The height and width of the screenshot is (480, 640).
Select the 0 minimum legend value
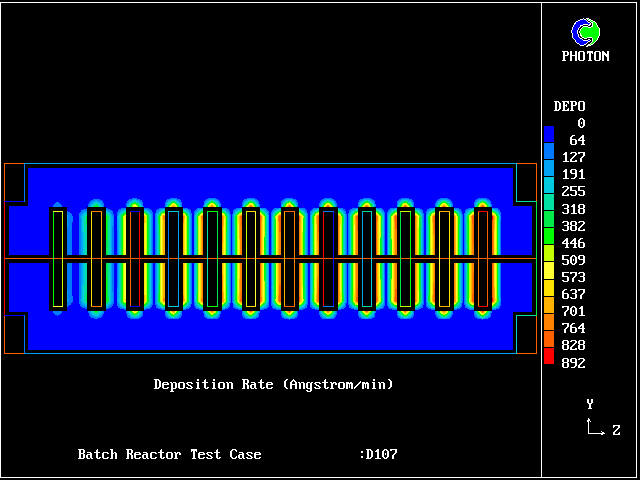581,124
